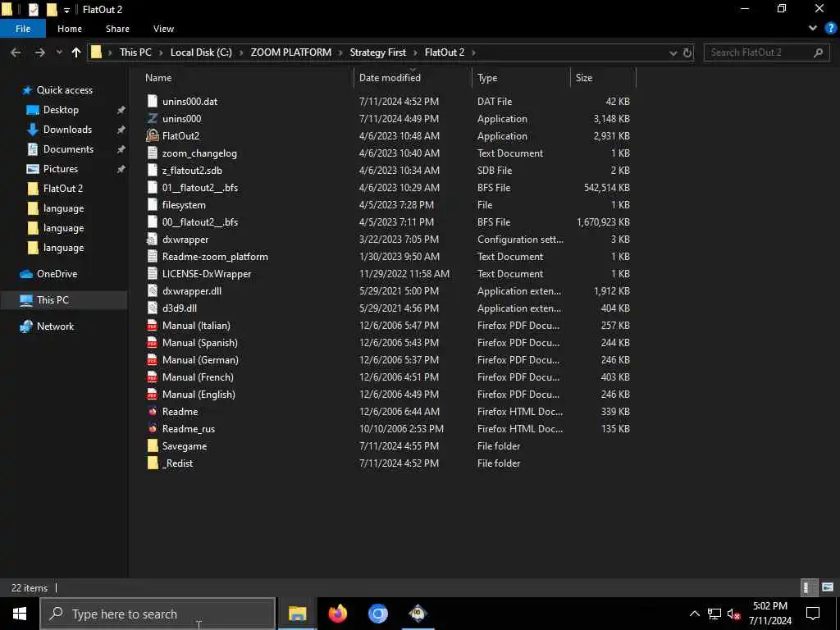Open the notification center icon

point(813,614)
